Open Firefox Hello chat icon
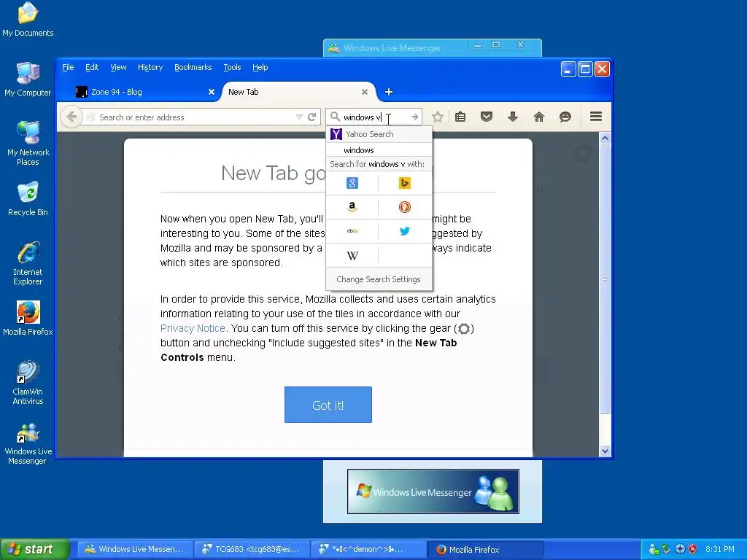This screenshot has height=560, width=747. coord(565,117)
